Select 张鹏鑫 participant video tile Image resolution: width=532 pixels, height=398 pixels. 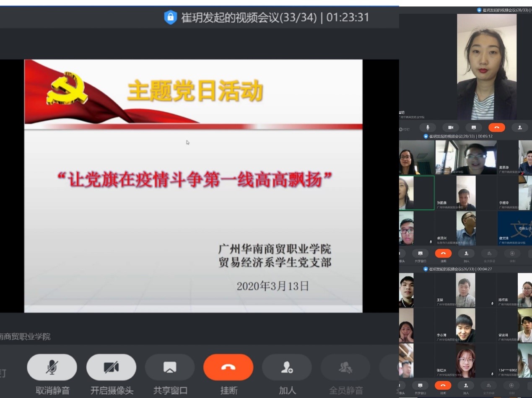(466, 193)
